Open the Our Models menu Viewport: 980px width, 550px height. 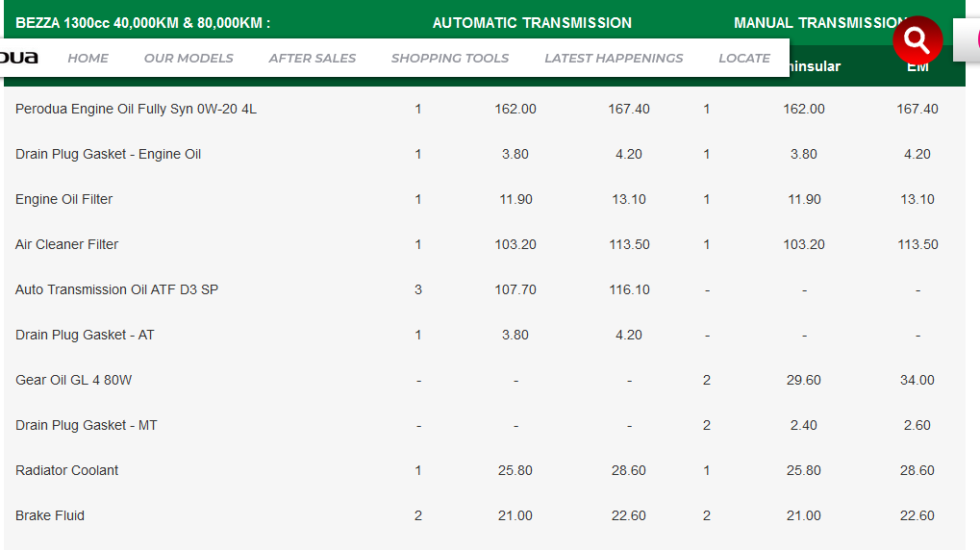tap(188, 58)
